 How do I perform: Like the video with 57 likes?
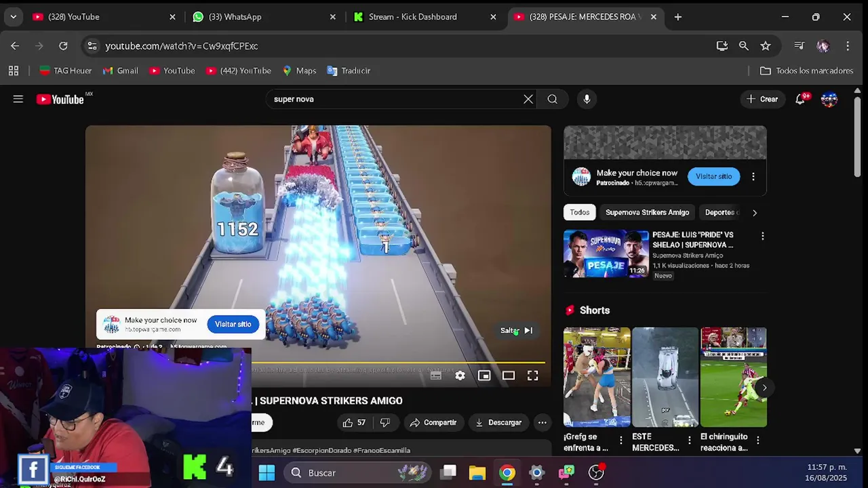pos(354,422)
